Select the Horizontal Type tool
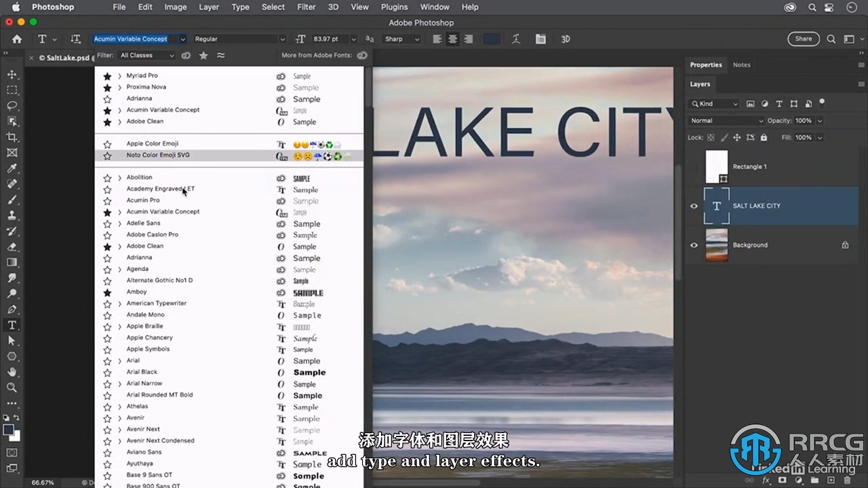 (12, 325)
